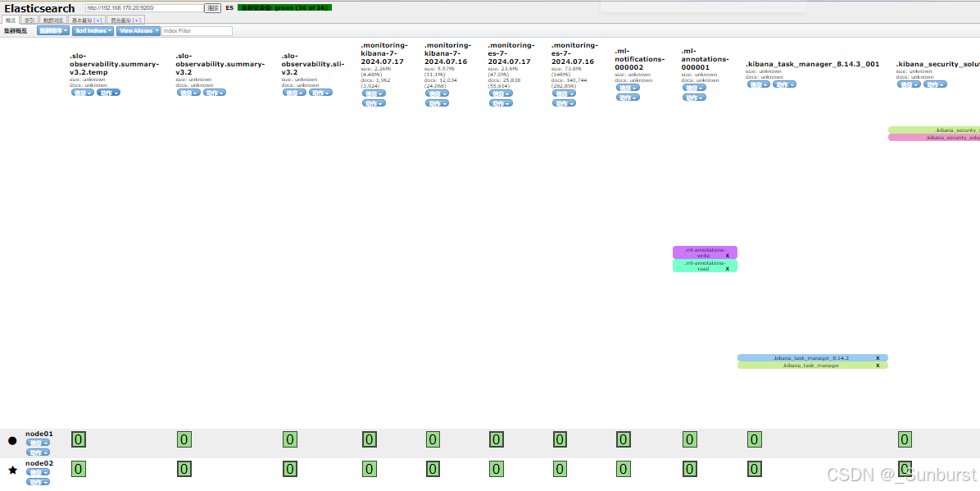Screen dimensions: 980x491
Task: Open 动作 dropdown for .monitoring-kibana-7-2024.07.17
Action: click(374, 103)
